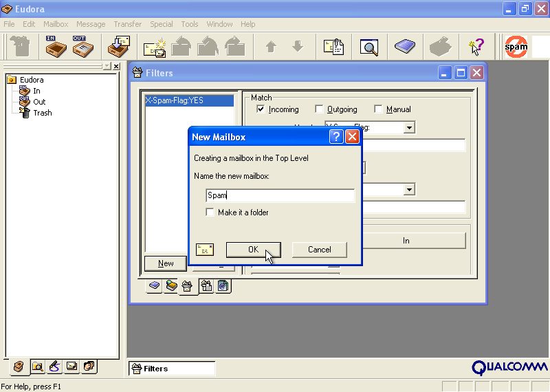The width and height of the screenshot is (550, 392).
Task: Click the spam toolbar icon
Action: point(516,46)
